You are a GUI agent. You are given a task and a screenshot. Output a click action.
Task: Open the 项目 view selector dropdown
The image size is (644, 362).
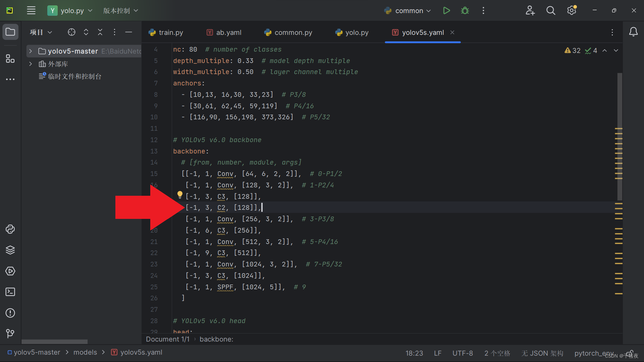pyautogui.click(x=41, y=32)
